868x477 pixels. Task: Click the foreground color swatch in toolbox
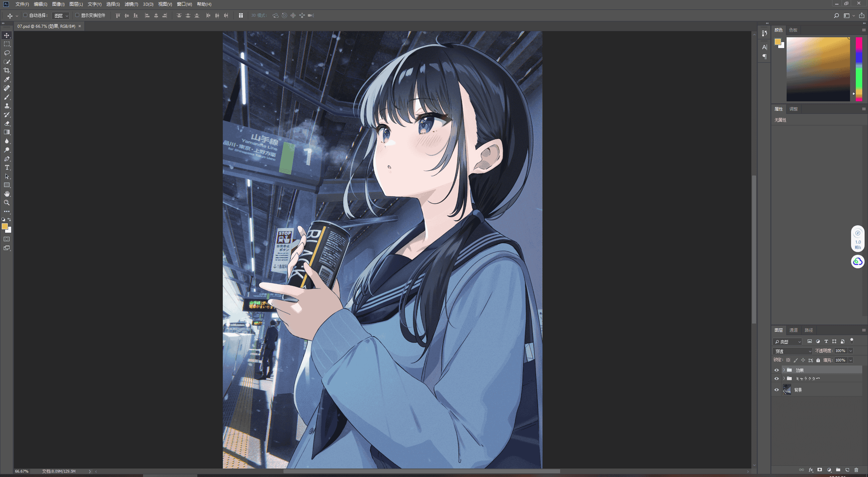pyautogui.click(x=5, y=226)
